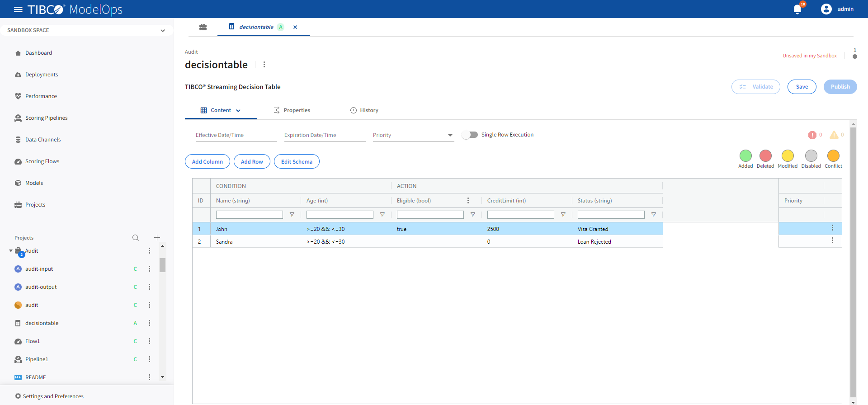868x405 pixels.
Task: Click the admin user avatar icon
Action: 826,9
